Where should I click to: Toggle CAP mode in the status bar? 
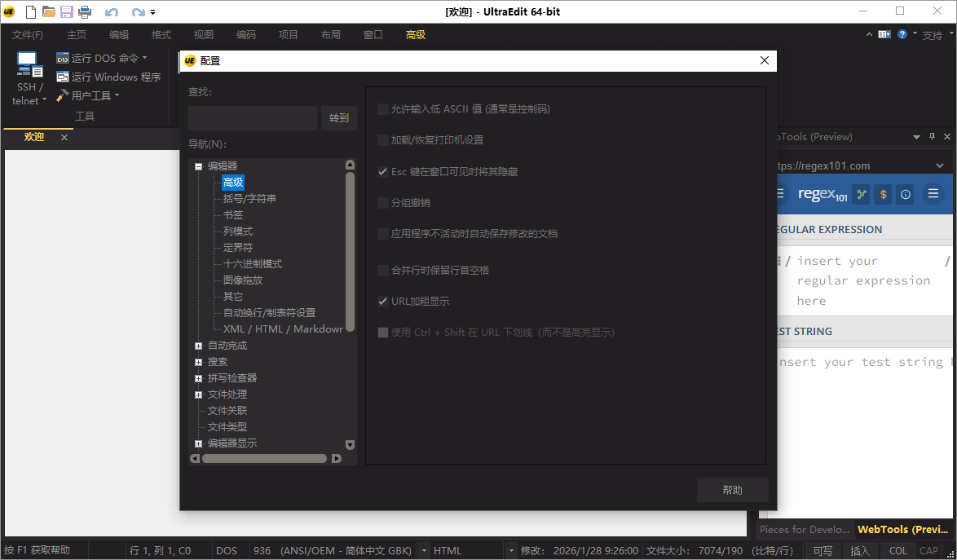928,550
